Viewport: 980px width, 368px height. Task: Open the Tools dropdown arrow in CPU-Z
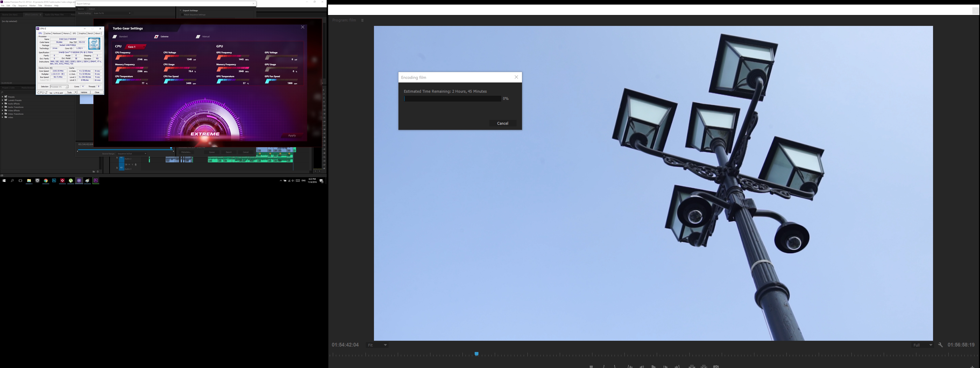point(76,93)
